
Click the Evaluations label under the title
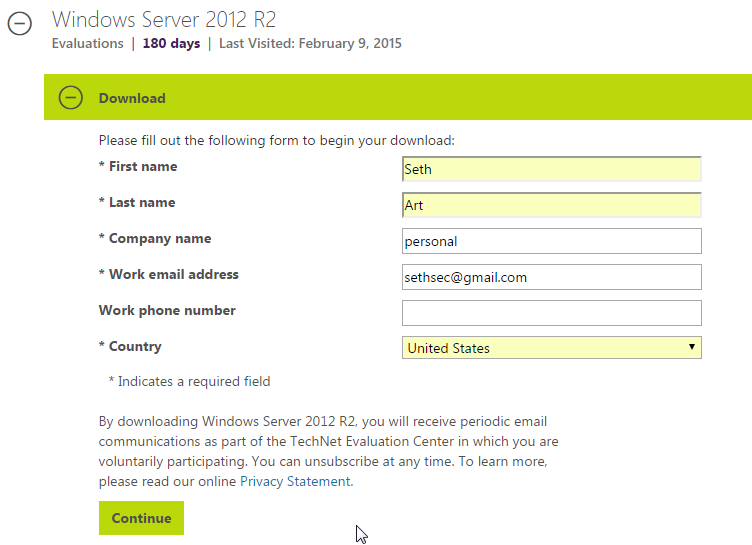(88, 43)
